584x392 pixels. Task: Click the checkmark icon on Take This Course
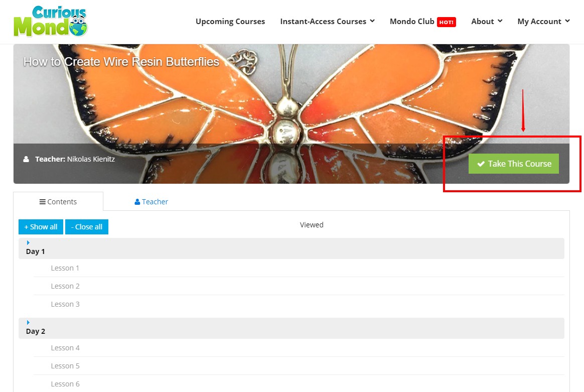pyautogui.click(x=481, y=164)
